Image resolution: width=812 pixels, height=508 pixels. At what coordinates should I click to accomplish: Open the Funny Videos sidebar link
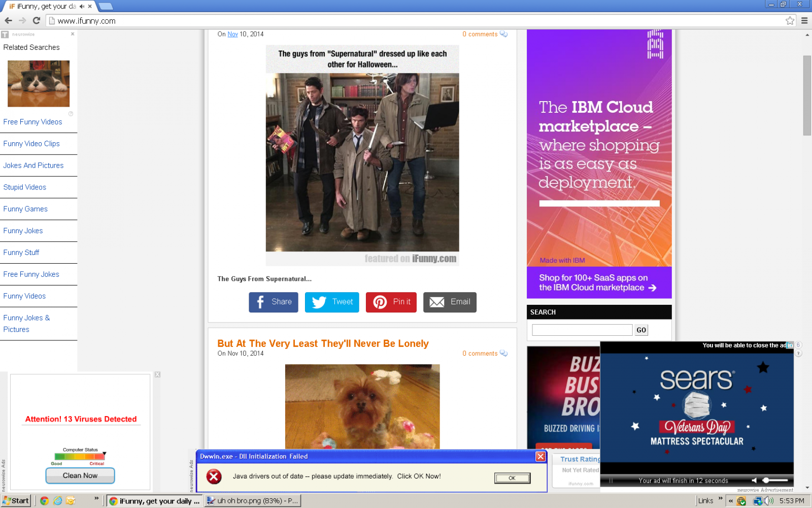pos(24,297)
